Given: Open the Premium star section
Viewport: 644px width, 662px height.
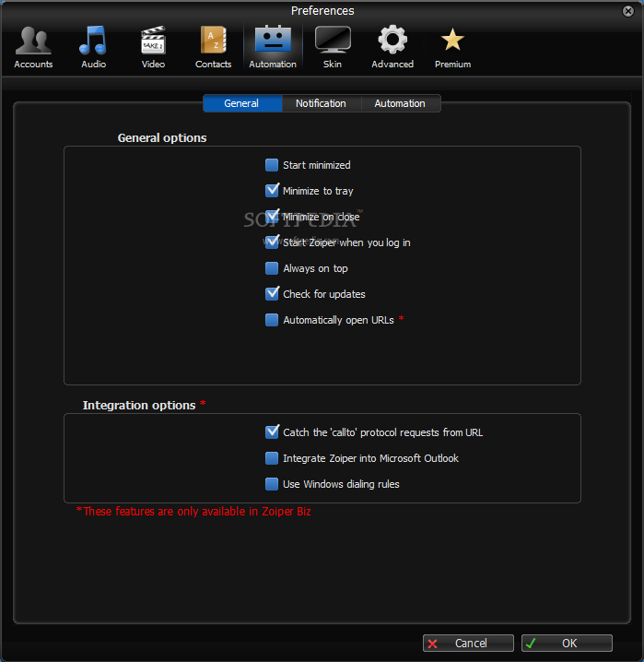Looking at the screenshot, I should pyautogui.click(x=452, y=47).
